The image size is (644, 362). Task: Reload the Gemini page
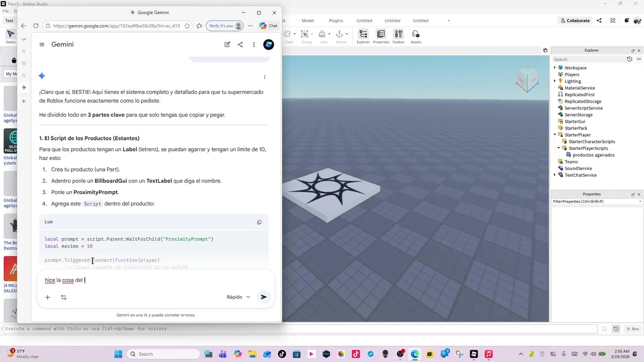pyautogui.click(x=36, y=26)
